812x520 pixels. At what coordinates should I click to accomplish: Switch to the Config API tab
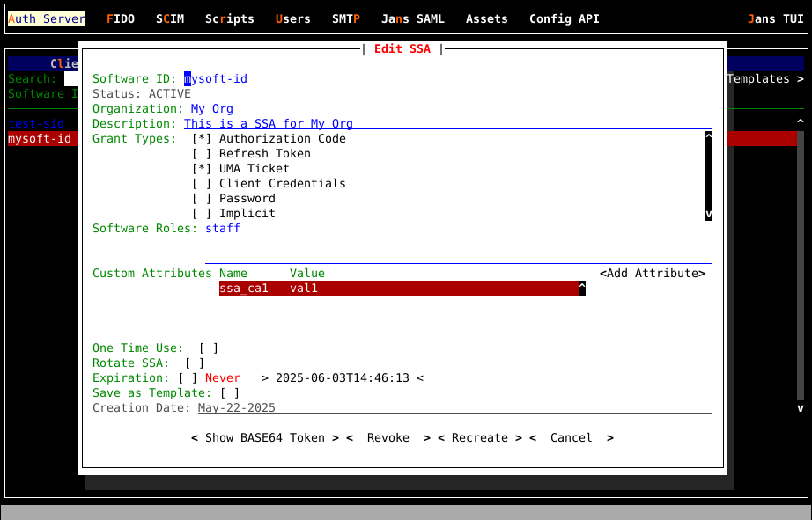563,18
